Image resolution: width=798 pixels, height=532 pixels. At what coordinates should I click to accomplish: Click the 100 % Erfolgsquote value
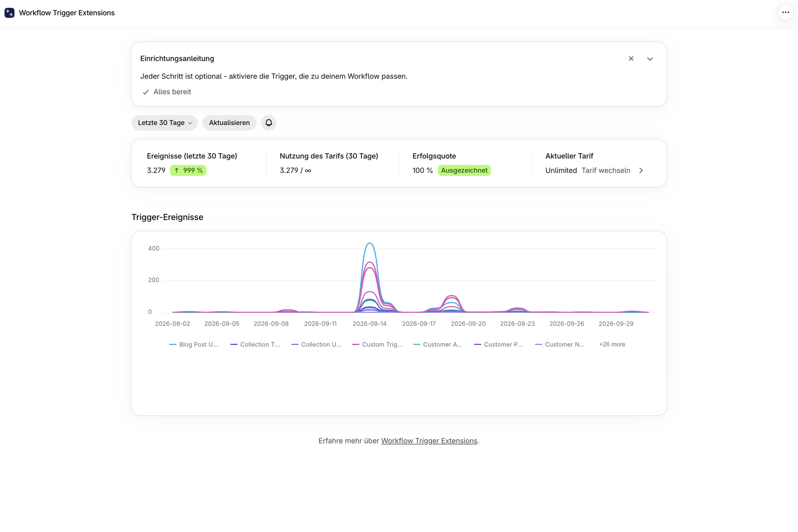pyautogui.click(x=423, y=170)
